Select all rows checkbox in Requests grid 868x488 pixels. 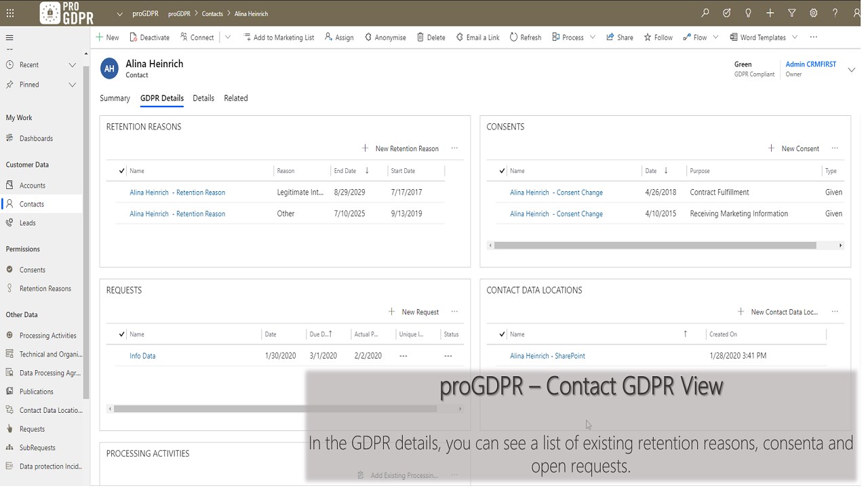point(122,334)
